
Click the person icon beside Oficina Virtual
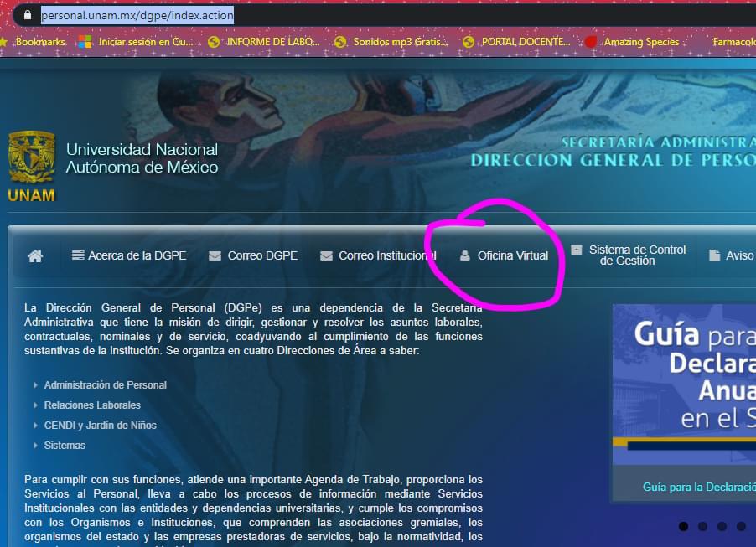[465, 255]
